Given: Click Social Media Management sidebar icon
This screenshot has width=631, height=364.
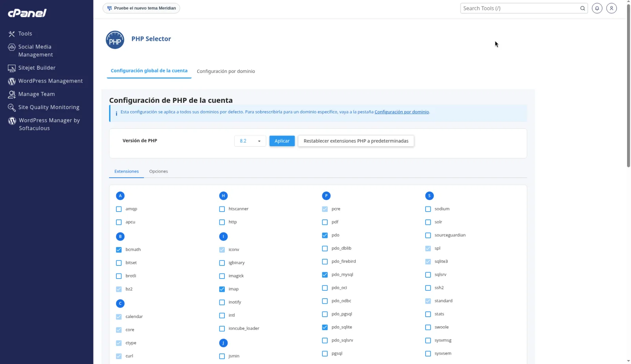Looking at the screenshot, I should 12,47.
